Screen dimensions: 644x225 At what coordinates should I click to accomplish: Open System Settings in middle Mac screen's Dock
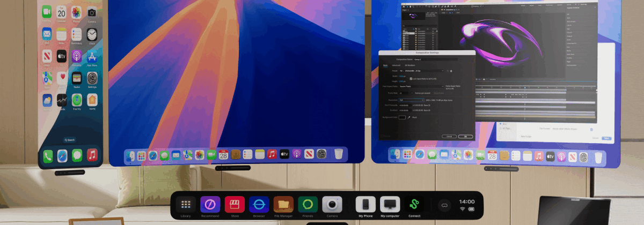[x=321, y=155]
